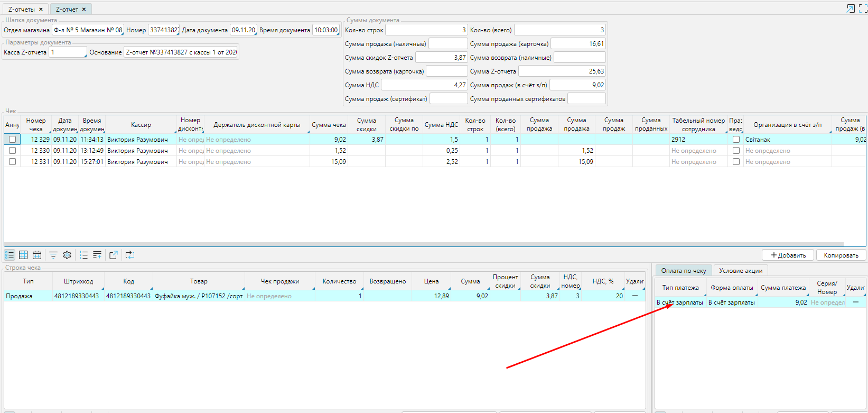Open grid settings gear icon

(67, 255)
